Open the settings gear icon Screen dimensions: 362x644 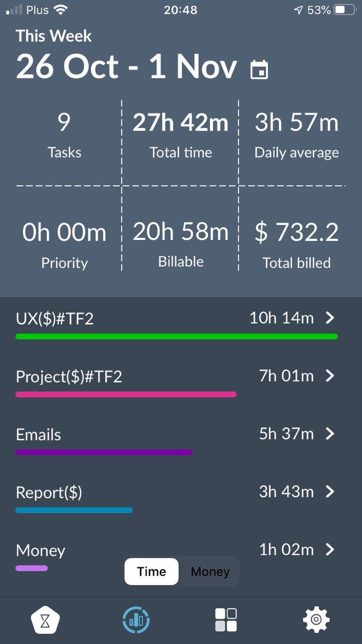coord(316,619)
